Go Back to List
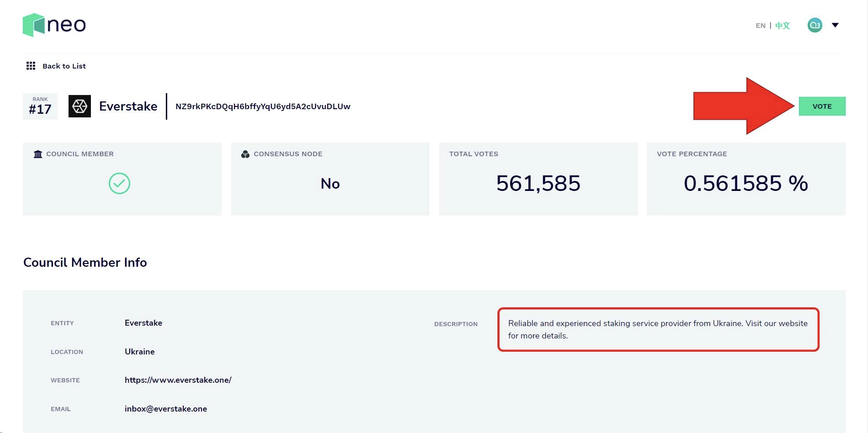Viewport: 868px width, 433px height. [x=64, y=66]
